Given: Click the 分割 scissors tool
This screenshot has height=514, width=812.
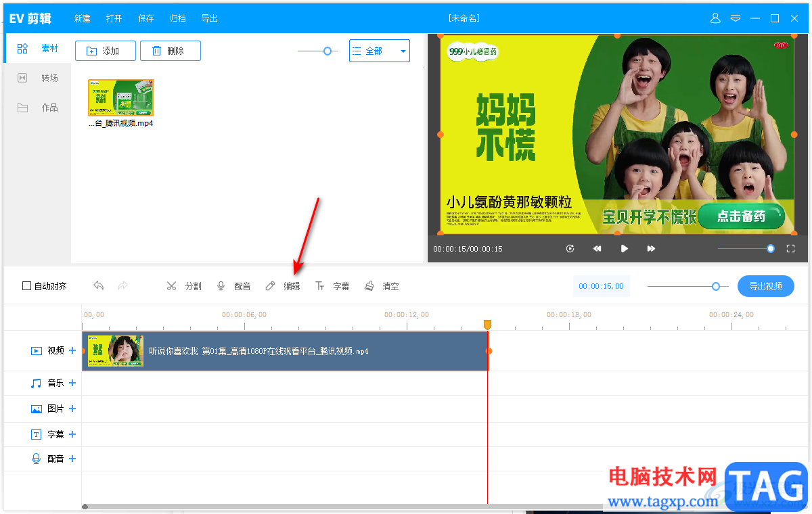Looking at the screenshot, I should point(184,286).
